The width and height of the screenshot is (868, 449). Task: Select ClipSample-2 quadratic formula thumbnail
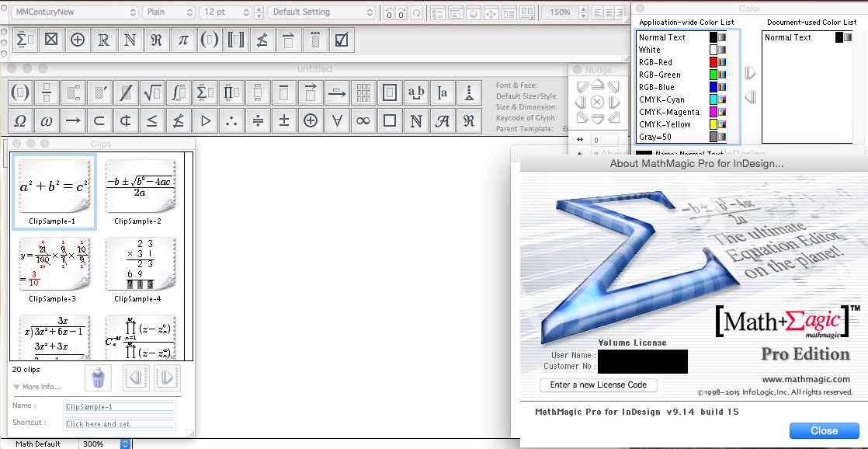[x=140, y=186]
